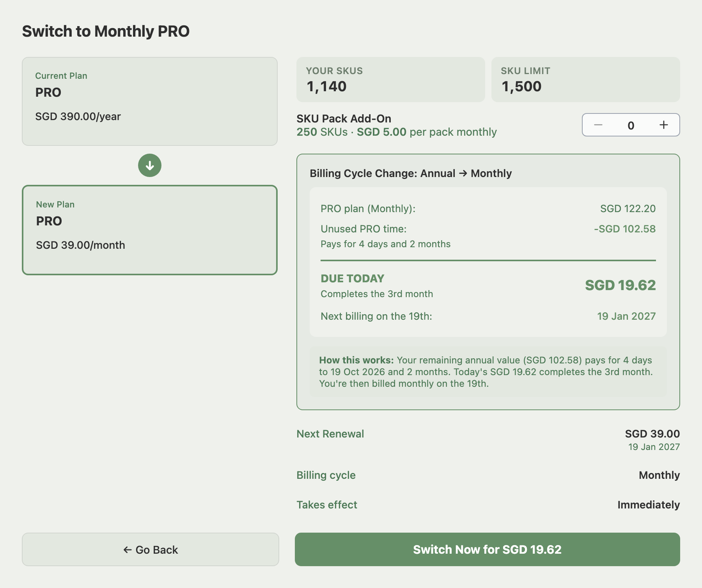Select the New Plan PRO card
The height and width of the screenshot is (588, 702).
coord(150,230)
